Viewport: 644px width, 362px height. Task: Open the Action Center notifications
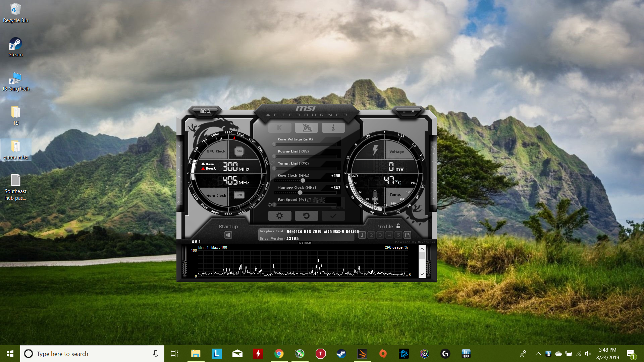[631, 354]
